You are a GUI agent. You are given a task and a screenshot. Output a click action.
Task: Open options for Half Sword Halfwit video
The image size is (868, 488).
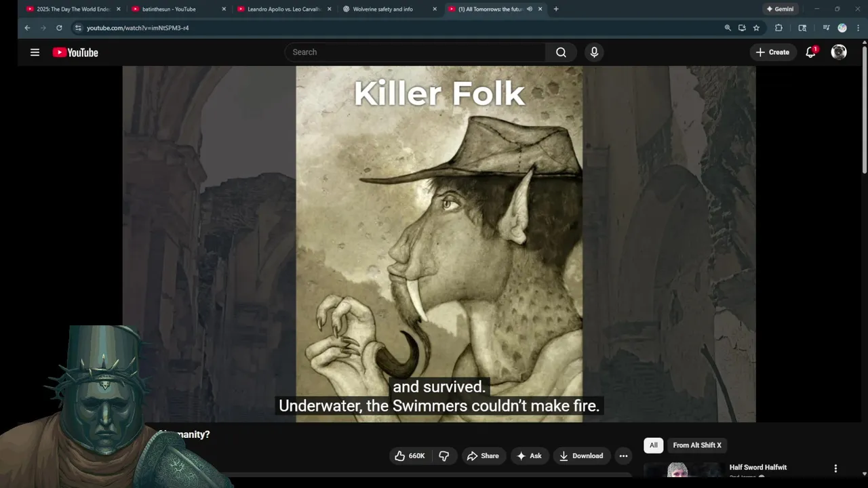835,468
